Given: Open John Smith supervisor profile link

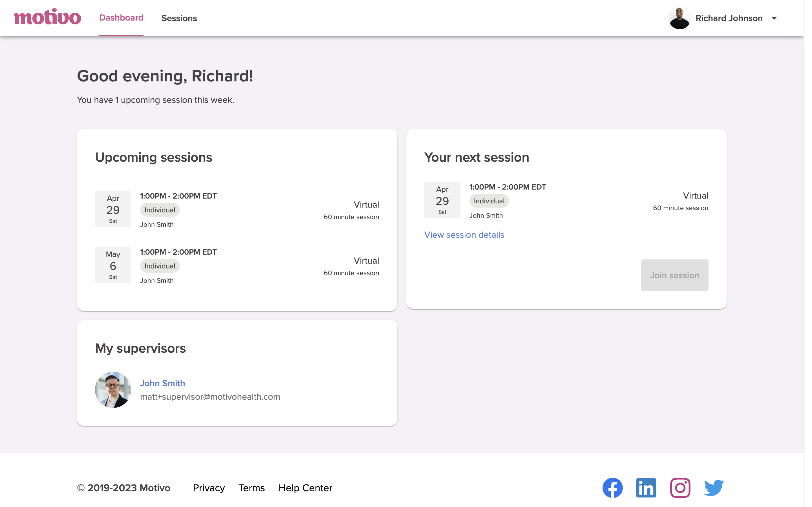Looking at the screenshot, I should [162, 383].
